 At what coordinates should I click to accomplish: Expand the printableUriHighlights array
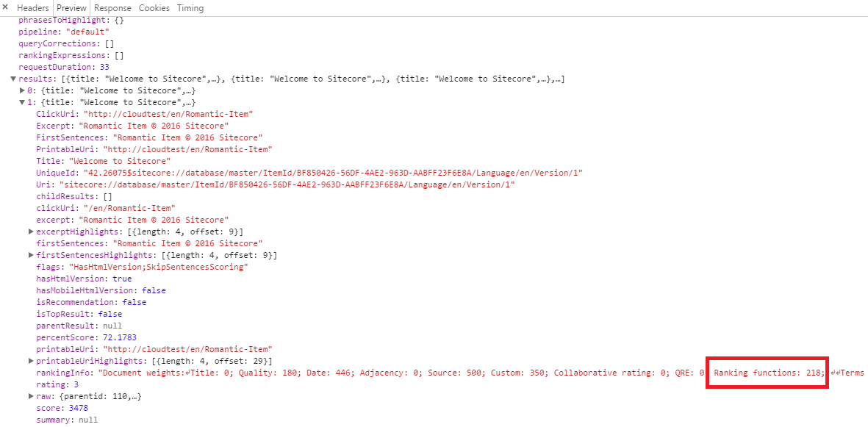(31, 361)
